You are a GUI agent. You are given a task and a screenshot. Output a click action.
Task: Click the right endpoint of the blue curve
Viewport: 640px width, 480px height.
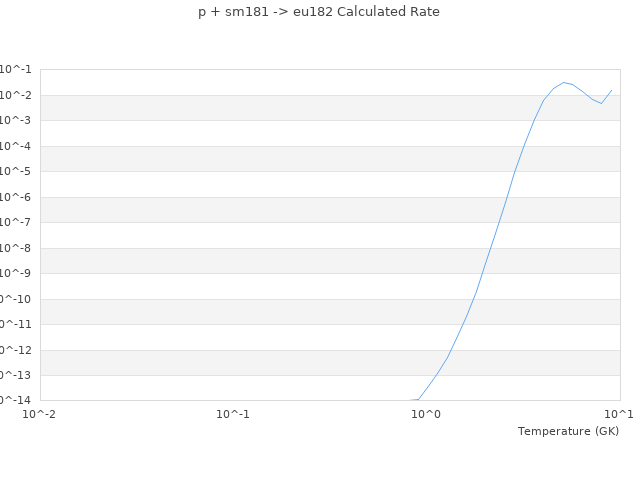612,90
